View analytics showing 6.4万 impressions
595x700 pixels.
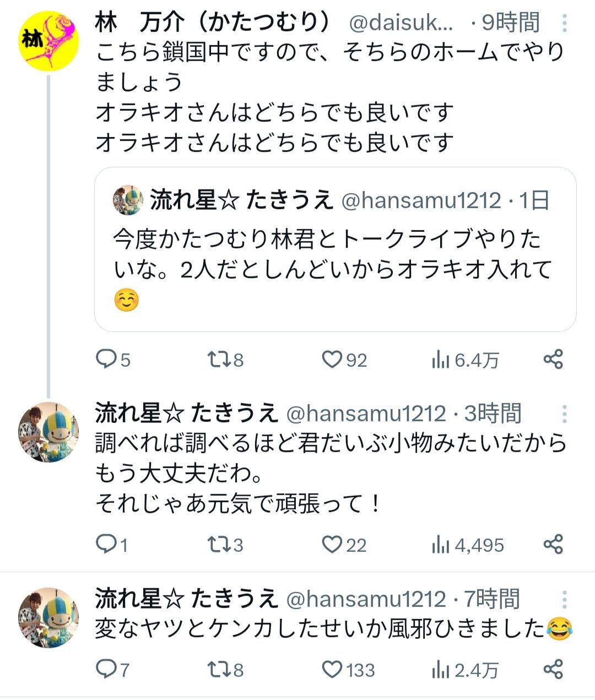coord(465,360)
